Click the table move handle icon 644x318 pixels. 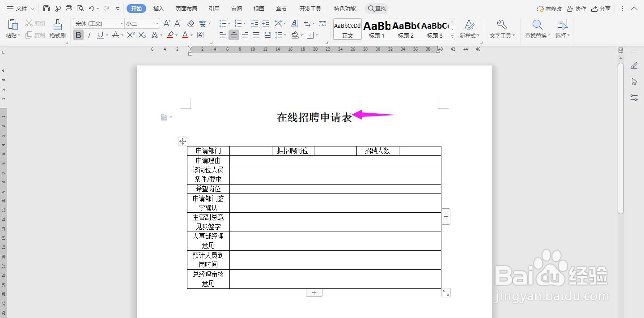[182, 141]
